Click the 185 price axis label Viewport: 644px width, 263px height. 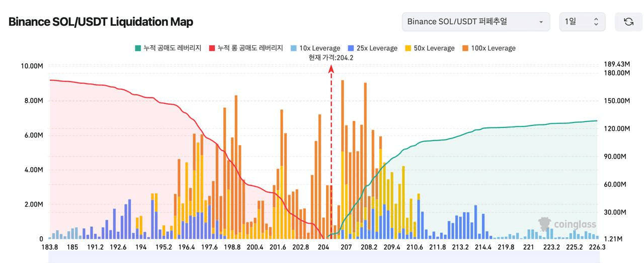pos(72,247)
